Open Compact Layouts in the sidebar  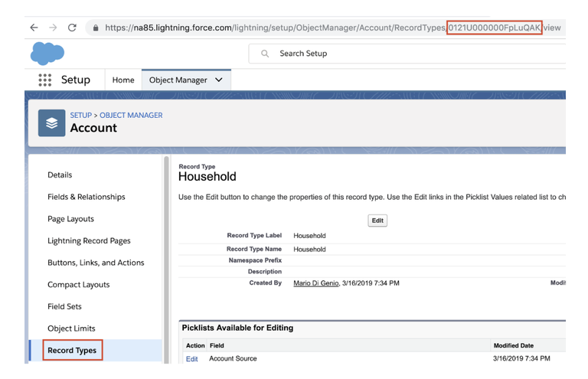coord(78,285)
